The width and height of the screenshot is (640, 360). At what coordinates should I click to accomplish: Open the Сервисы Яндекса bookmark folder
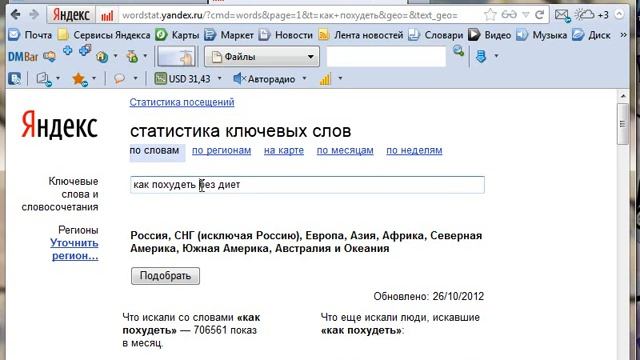tap(104, 35)
